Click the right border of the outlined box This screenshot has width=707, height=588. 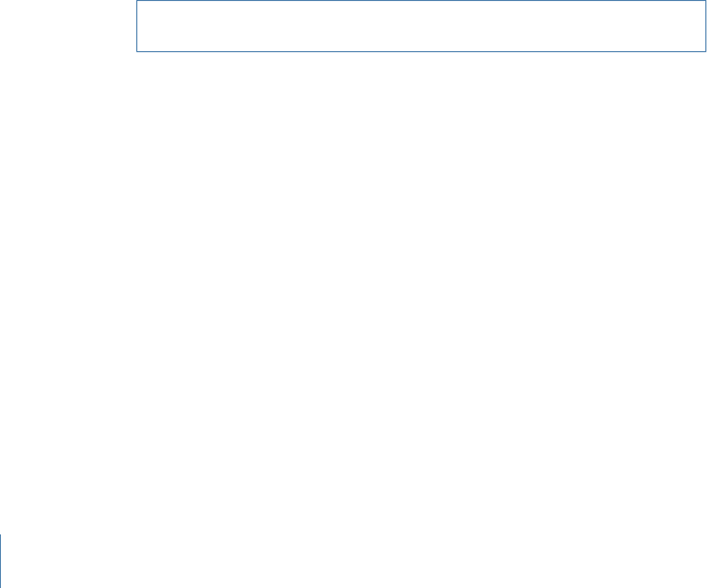(x=705, y=26)
